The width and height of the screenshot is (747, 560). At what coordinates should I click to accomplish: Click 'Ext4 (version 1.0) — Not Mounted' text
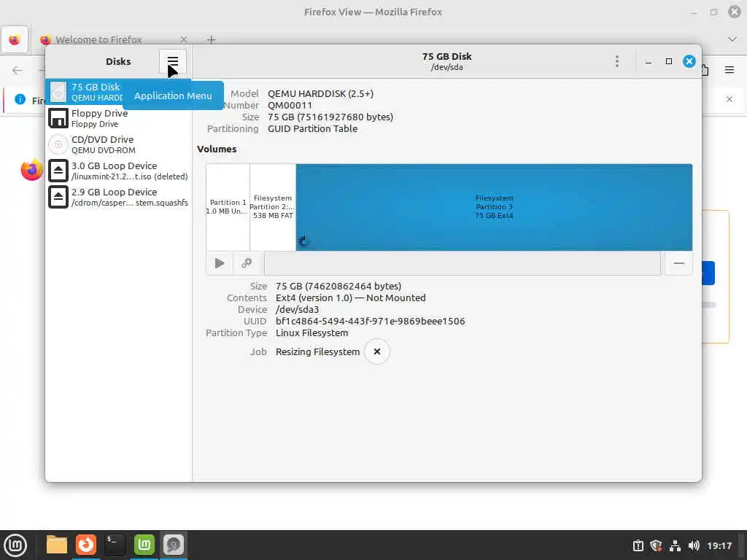[351, 297]
